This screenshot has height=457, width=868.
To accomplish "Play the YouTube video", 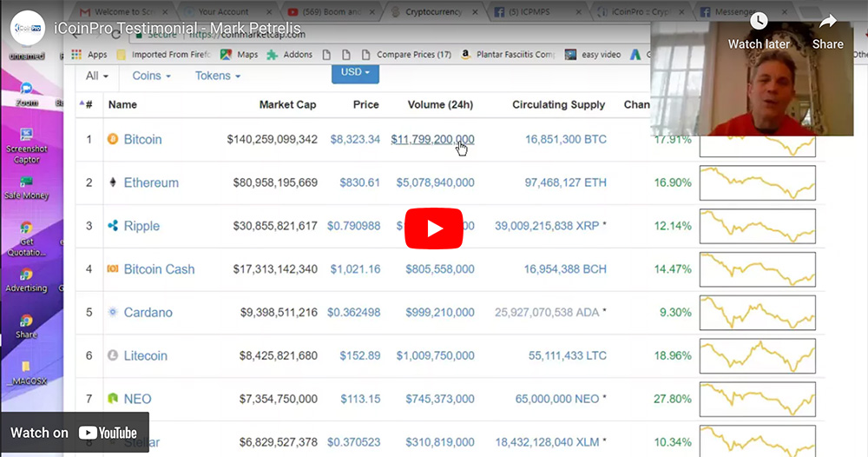I will 434,228.
